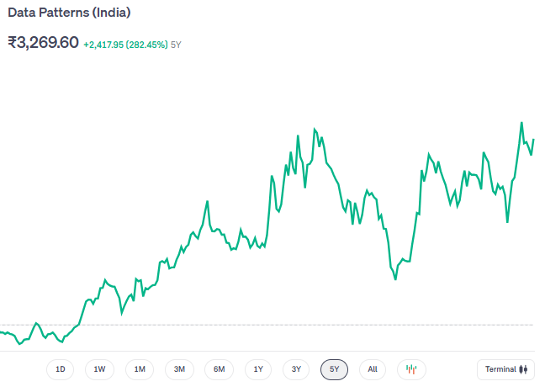Open the Terminal chart view
The image size is (545, 392).
click(505, 369)
